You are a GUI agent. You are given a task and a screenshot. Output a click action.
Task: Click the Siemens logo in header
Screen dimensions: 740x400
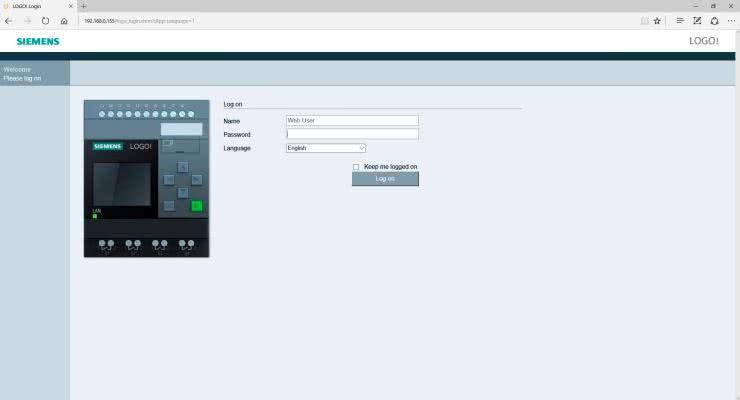tap(38, 41)
